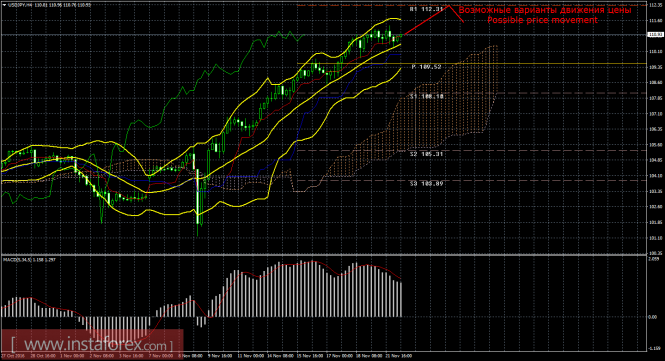Image resolution: width=665 pixels, height=361 pixels.
Task: Click the S3 103.89 support label
Action: click(x=426, y=184)
